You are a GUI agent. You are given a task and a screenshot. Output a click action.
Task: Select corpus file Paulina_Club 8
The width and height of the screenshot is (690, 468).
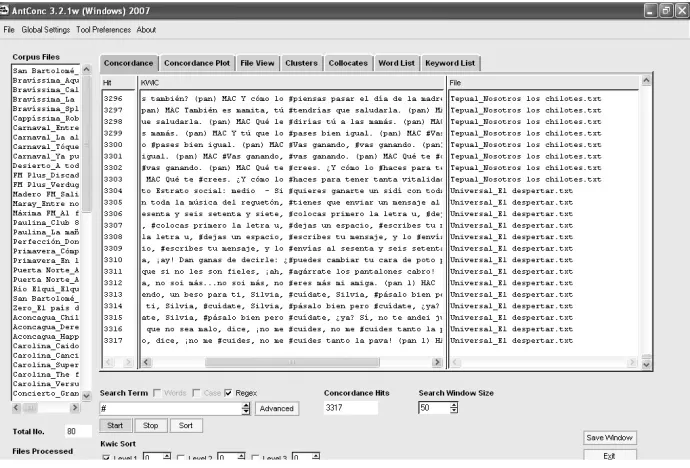(46, 223)
